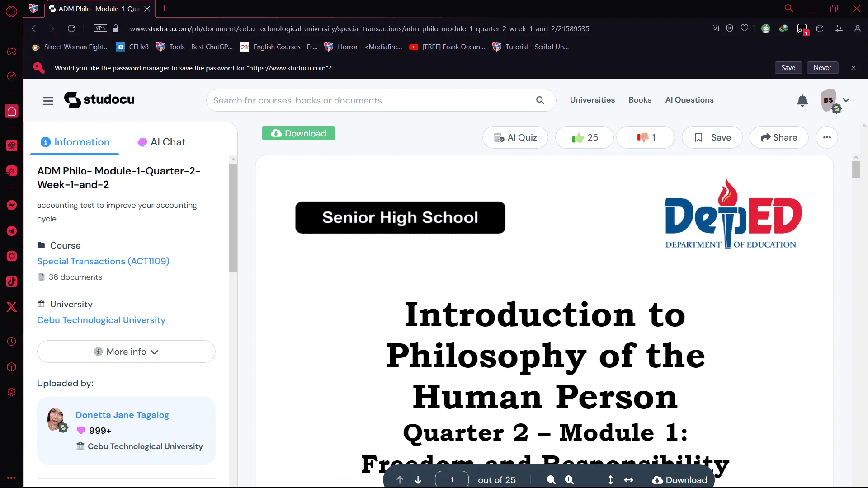
Task: Switch to the Information tab
Action: tap(75, 142)
